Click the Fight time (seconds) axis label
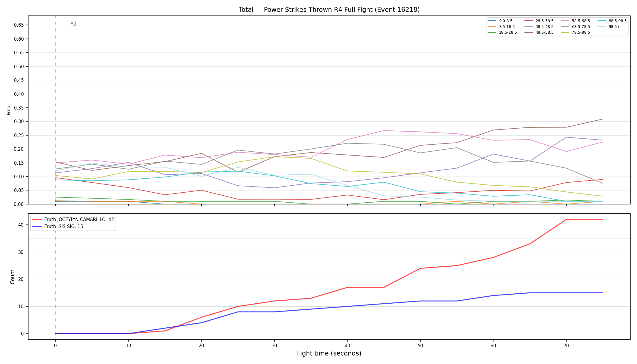Viewport: 637px width, 364px height. [x=329, y=353]
